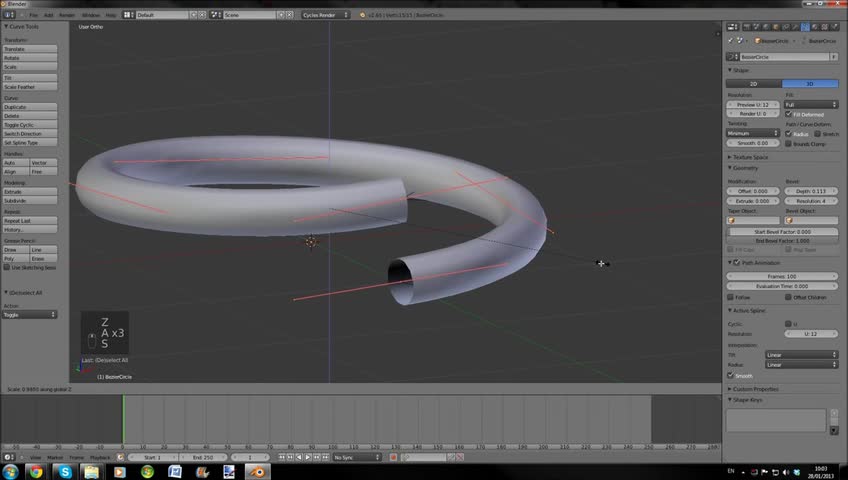Image resolution: width=848 pixels, height=480 pixels.
Task: Enable the Stretch checkbox
Action: (x=817, y=134)
